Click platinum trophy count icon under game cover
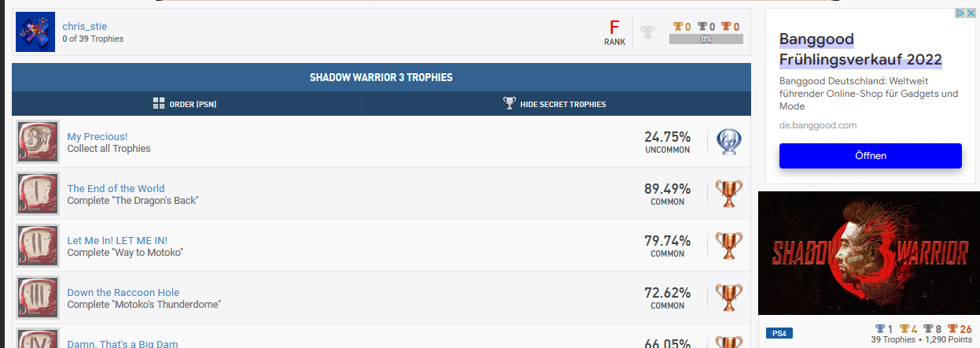 point(879,328)
